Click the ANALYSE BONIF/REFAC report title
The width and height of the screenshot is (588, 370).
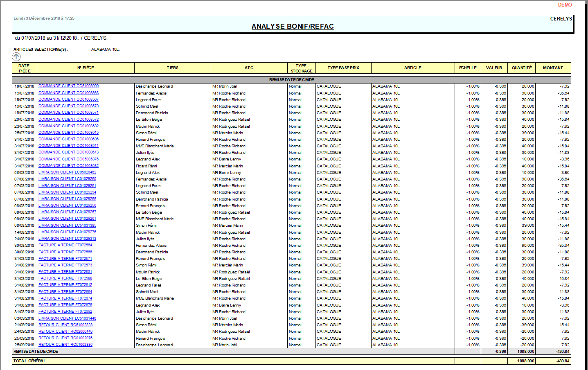(293, 27)
